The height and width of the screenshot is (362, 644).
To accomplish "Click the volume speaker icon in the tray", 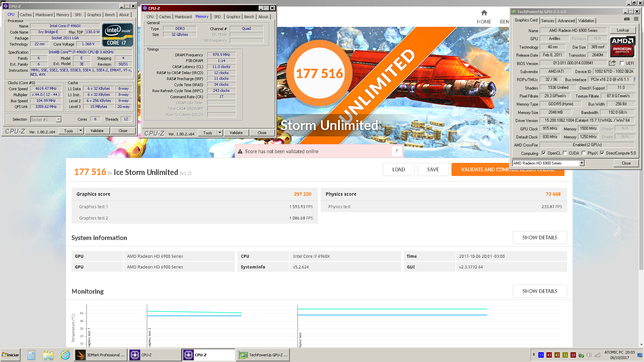I will [x=589, y=355].
